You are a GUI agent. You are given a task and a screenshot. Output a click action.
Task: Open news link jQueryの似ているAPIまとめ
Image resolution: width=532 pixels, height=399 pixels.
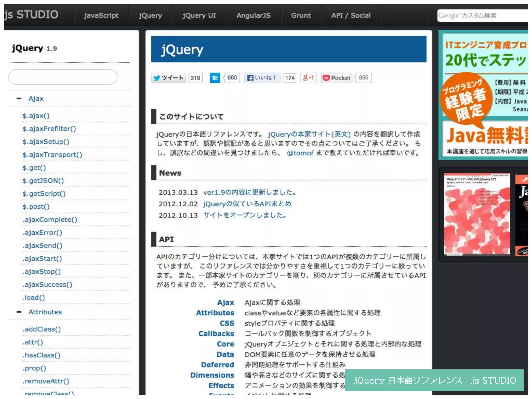click(247, 204)
